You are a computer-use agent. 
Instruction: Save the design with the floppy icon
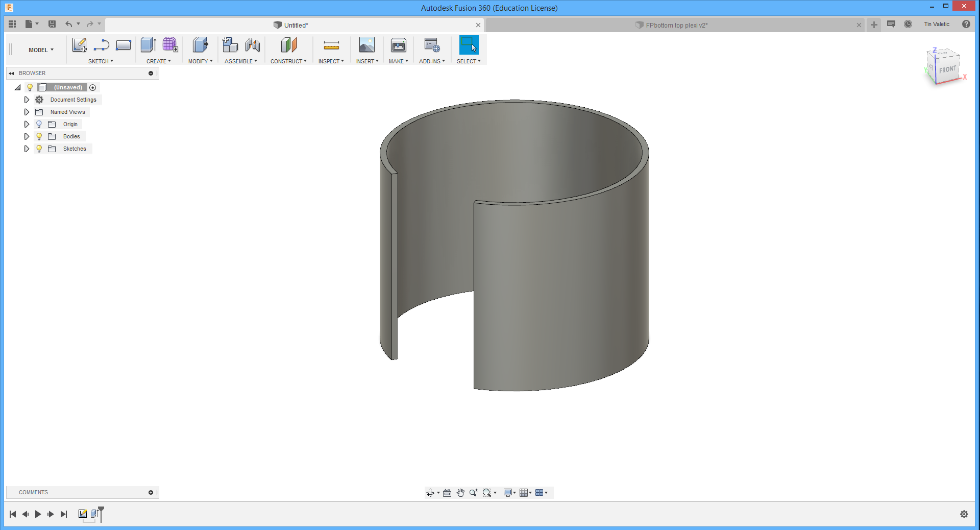coord(52,24)
